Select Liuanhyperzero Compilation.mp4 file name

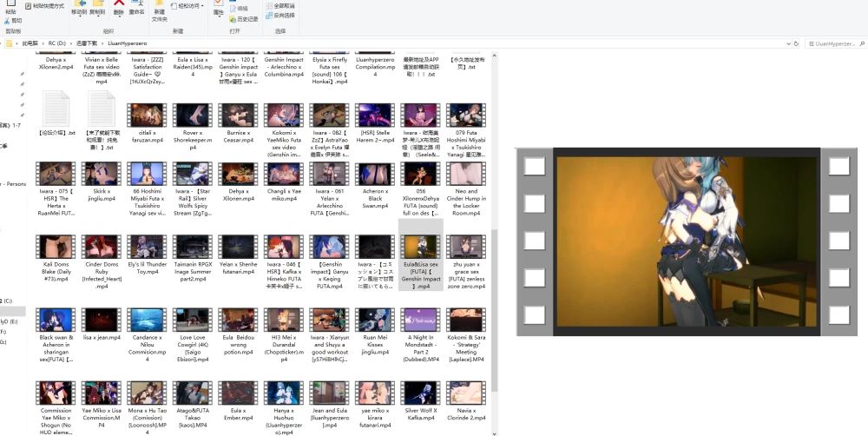point(375,67)
